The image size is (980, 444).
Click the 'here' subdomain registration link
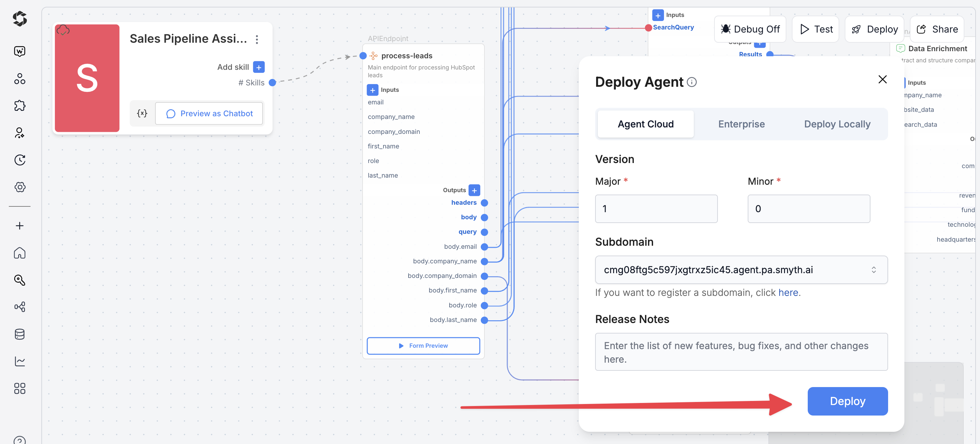click(x=788, y=292)
